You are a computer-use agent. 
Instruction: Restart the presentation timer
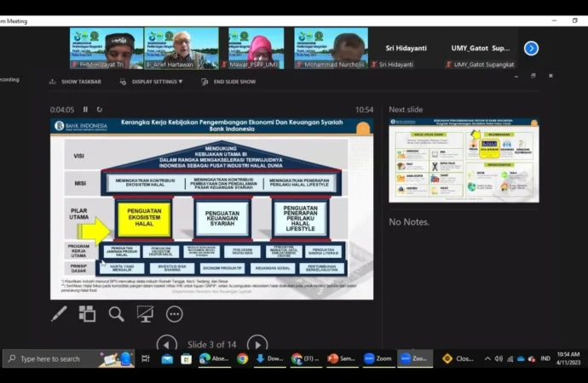click(99, 110)
